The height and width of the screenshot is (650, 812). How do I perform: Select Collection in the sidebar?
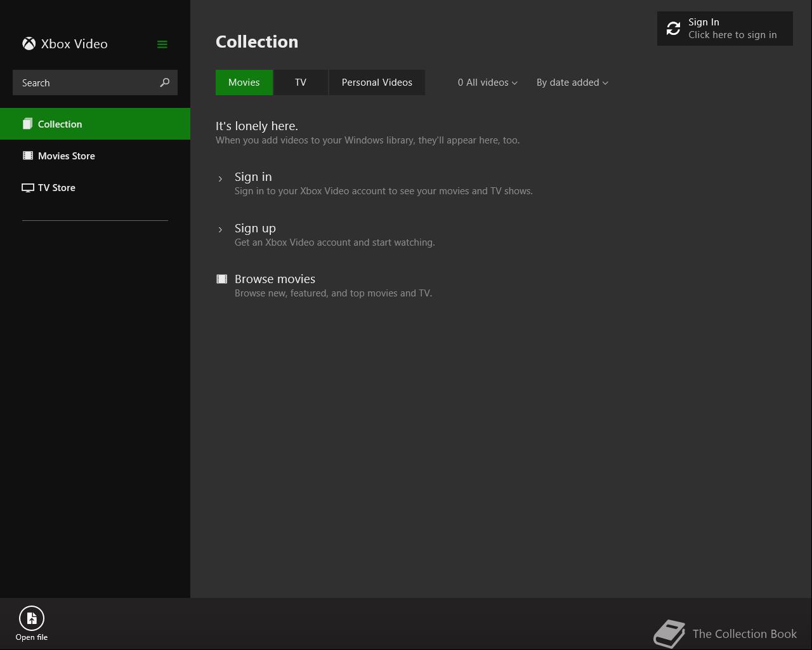(x=95, y=124)
